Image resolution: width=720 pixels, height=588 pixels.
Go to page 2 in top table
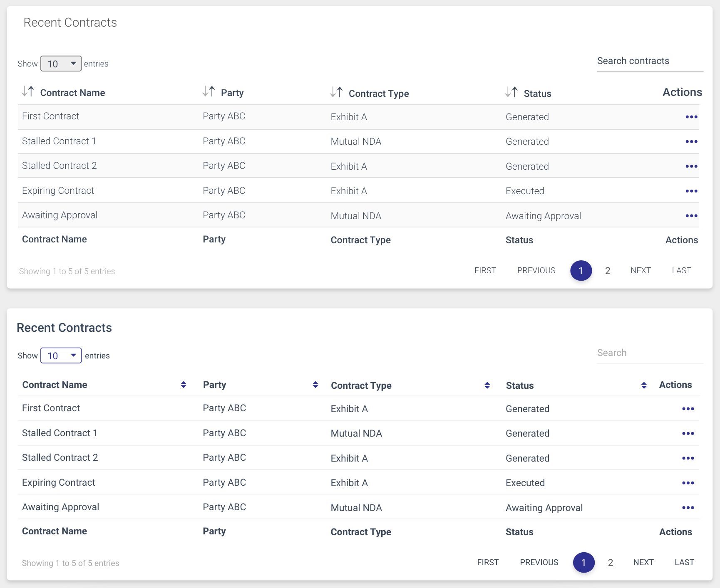tap(608, 270)
